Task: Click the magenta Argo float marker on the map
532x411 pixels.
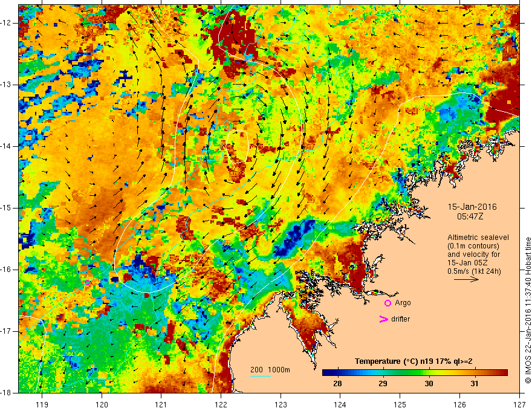Action: pos(87,282)
